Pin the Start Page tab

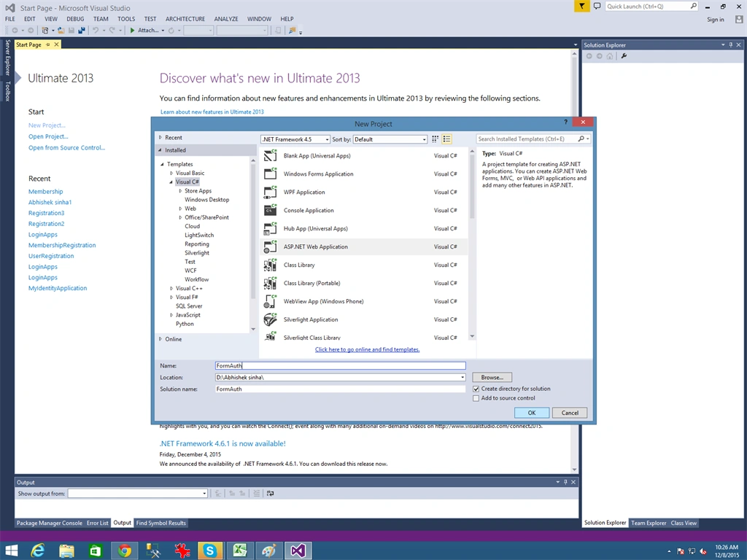click(x=47, y=44)
